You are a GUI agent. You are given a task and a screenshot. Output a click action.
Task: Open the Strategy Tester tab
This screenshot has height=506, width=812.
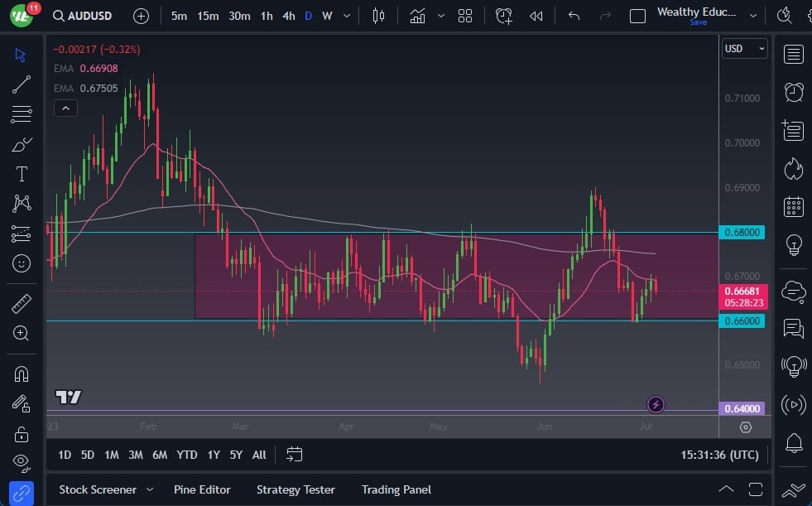pyautogui.click(x=295, y=489)
